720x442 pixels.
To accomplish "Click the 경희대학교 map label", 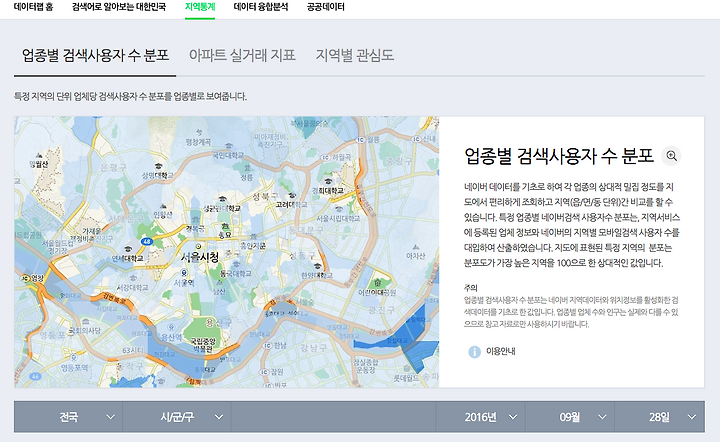I will [x=327, y=190].
